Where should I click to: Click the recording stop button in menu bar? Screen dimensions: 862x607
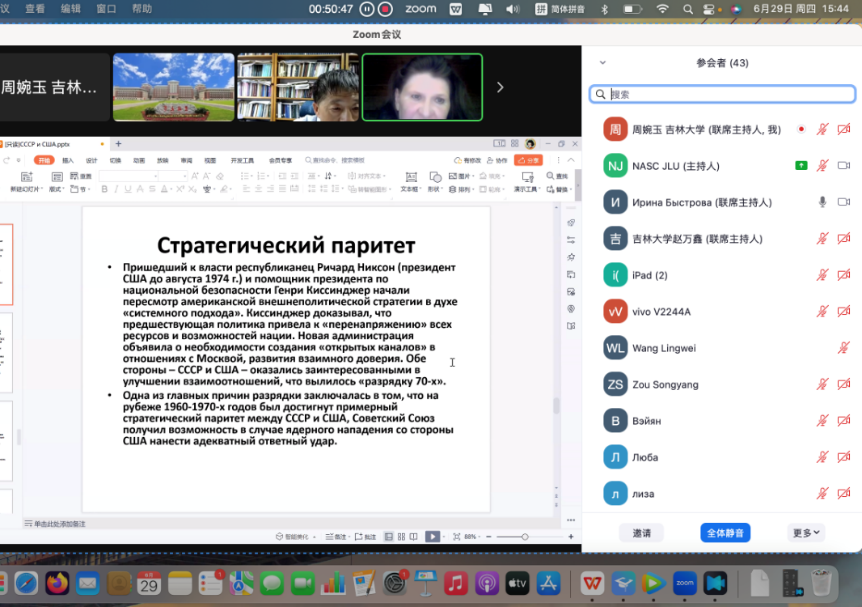point(386,9)
